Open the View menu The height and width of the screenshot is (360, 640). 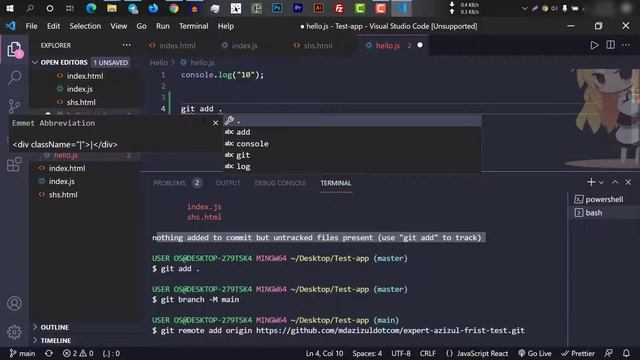pos(119,26)
